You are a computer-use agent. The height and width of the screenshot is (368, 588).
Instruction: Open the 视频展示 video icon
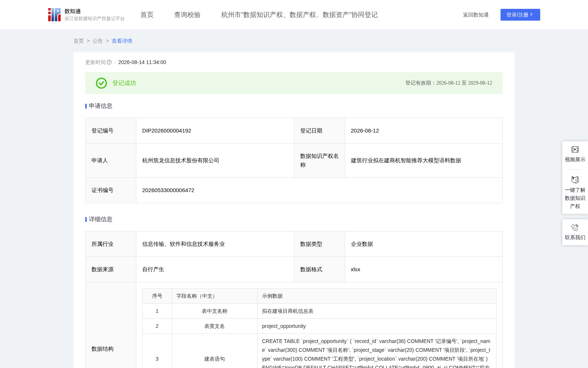(575, 149)
